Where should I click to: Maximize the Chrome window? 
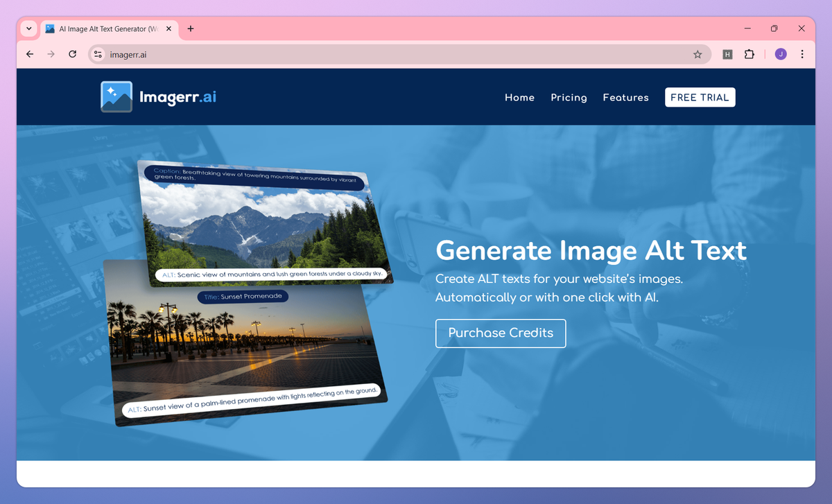(x=774, y=28)
